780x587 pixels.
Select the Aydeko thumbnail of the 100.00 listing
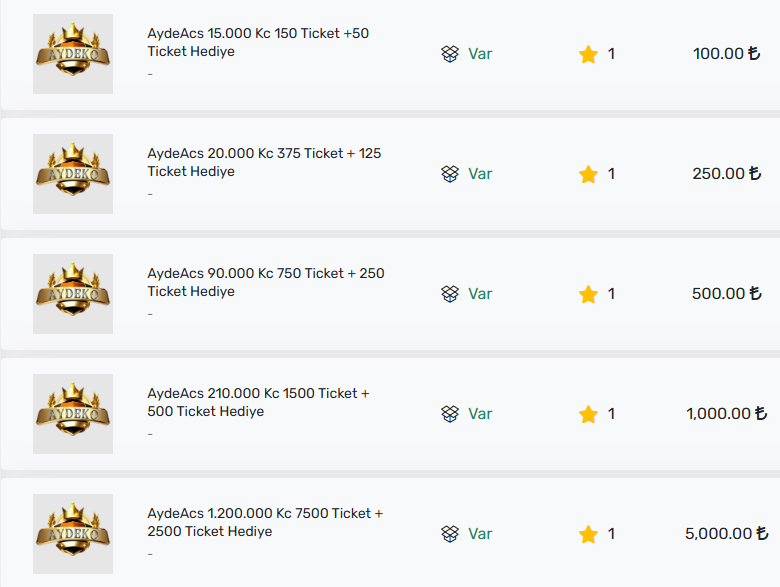coord(73,54)
